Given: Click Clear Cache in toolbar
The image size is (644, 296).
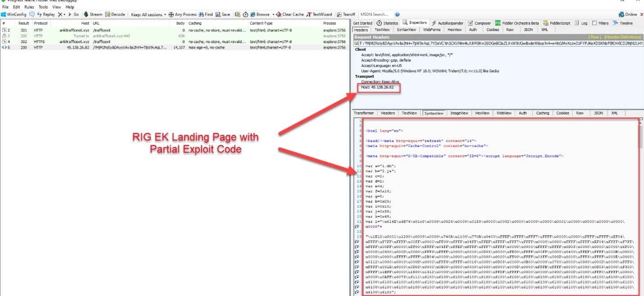Looking at the screenshot, I should (290, 14).
